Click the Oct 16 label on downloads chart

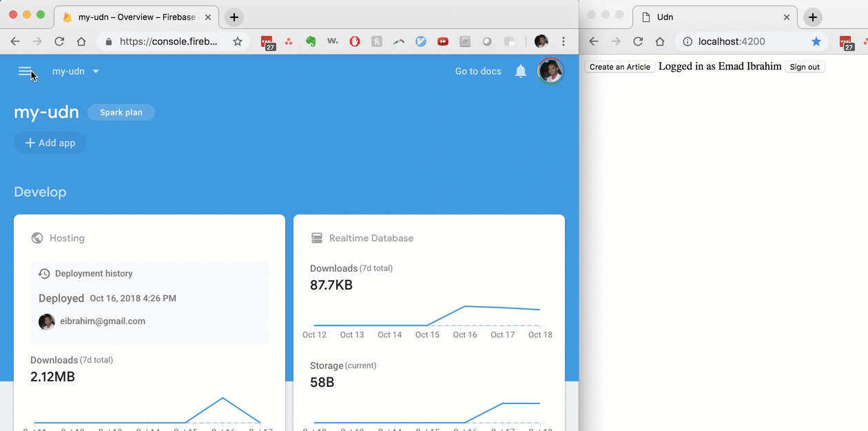pos(465,334)
